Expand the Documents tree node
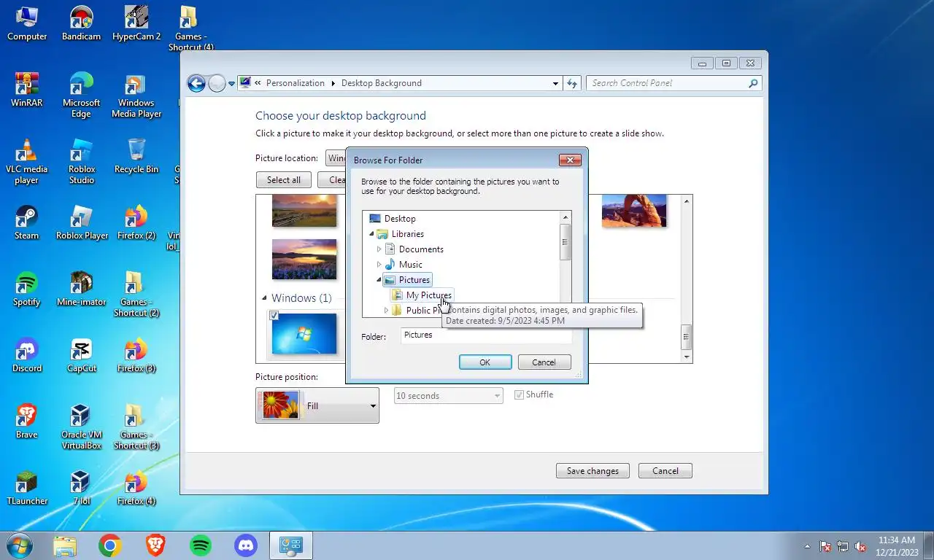Image resolution: width=934 pixels, height=560 pixels. coord(379,249)
